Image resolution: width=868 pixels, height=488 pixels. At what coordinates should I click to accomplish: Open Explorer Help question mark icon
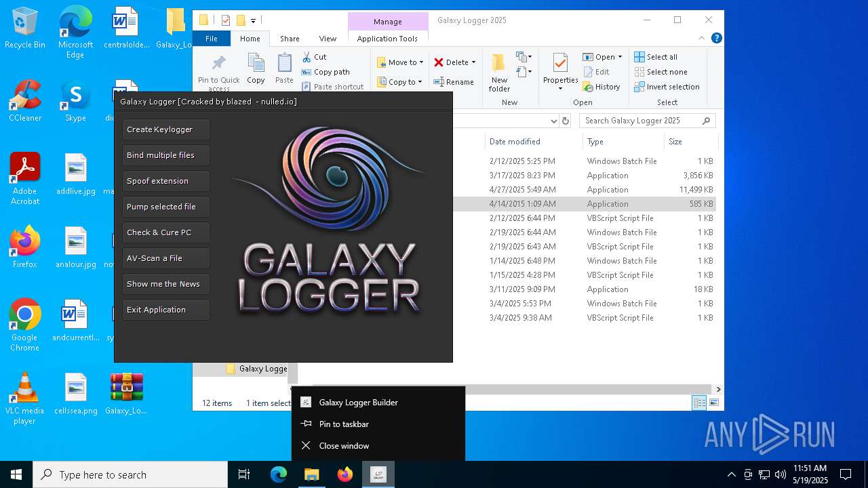716,39
